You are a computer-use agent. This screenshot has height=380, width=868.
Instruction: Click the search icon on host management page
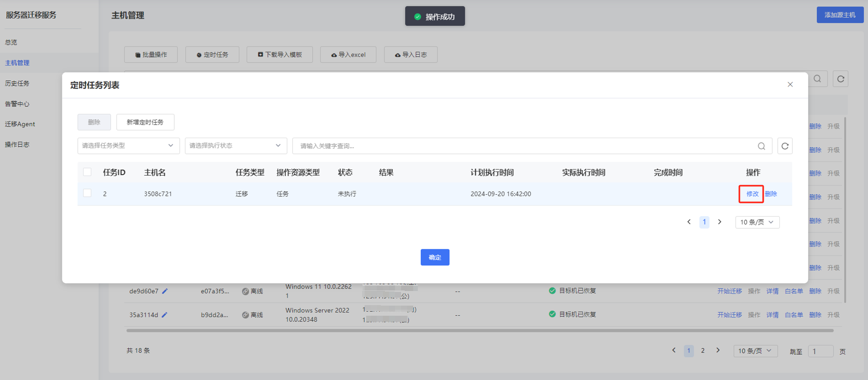(817, 79)
